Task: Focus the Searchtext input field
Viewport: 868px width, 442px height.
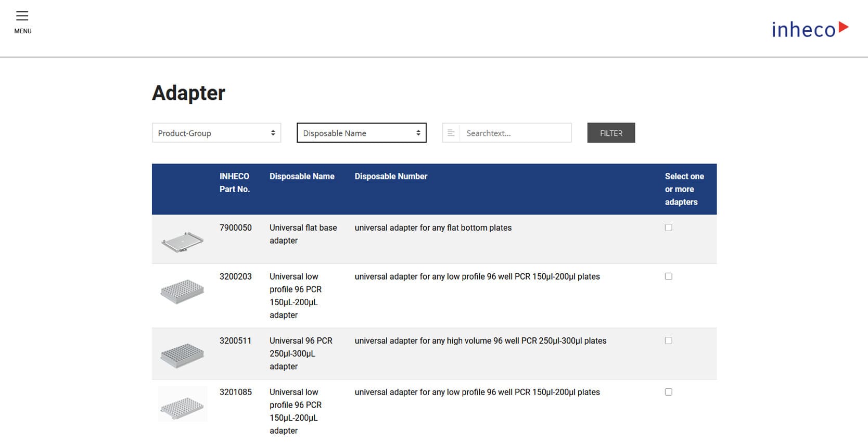Action: (x=515, y=133)
